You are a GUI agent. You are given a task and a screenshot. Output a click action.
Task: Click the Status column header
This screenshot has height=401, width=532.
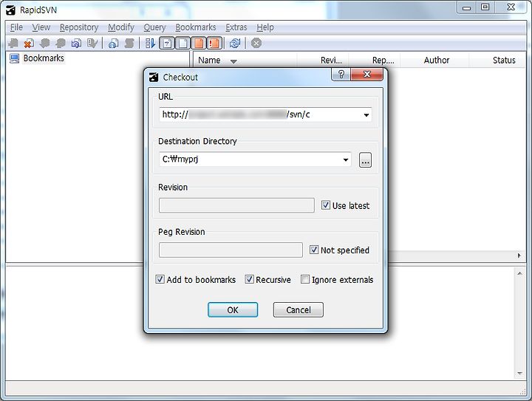coord(497,61)
